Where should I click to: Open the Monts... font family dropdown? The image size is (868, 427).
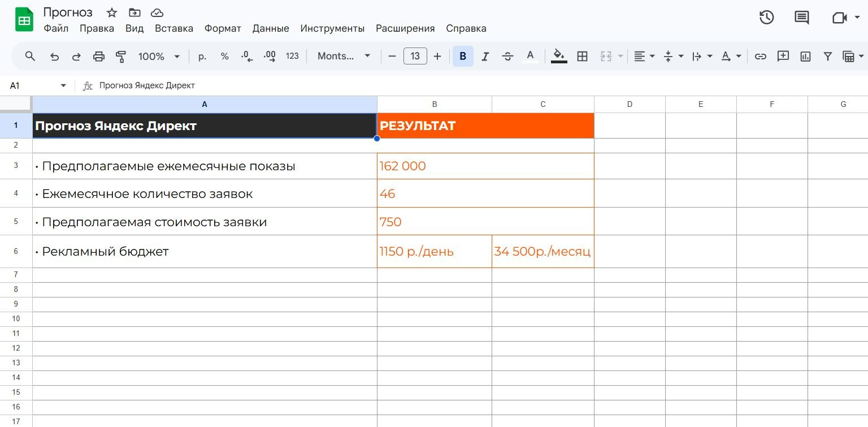pos(344,56)
